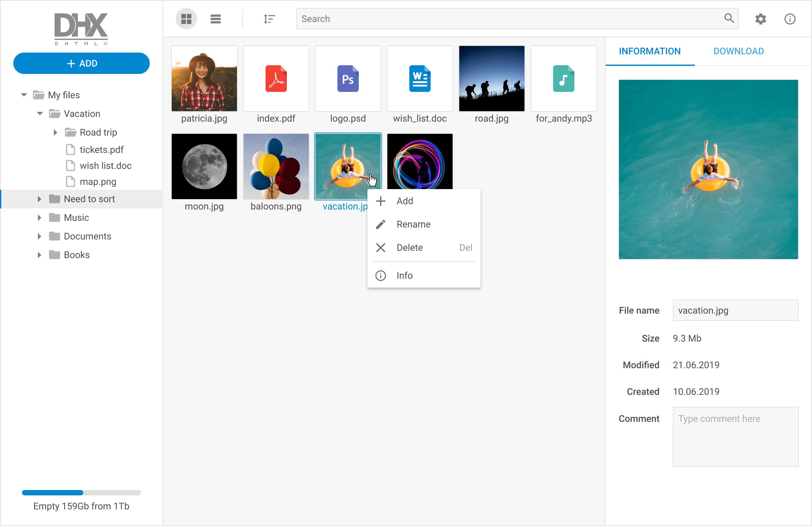Collapse the My files tree
This screenshot has height=526, width=812.
pyautogui.click(x=24, y=95)
